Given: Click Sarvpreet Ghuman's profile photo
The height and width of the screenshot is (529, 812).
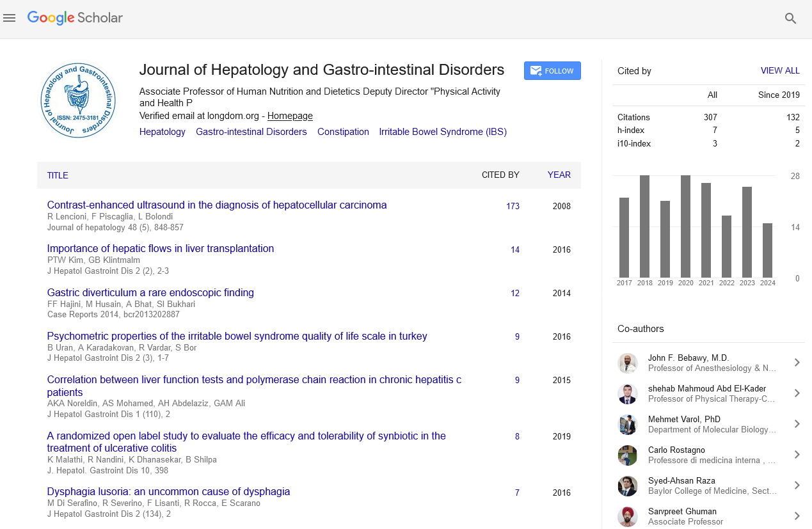Looking at the screenshot, I should (x=627, y=516).
